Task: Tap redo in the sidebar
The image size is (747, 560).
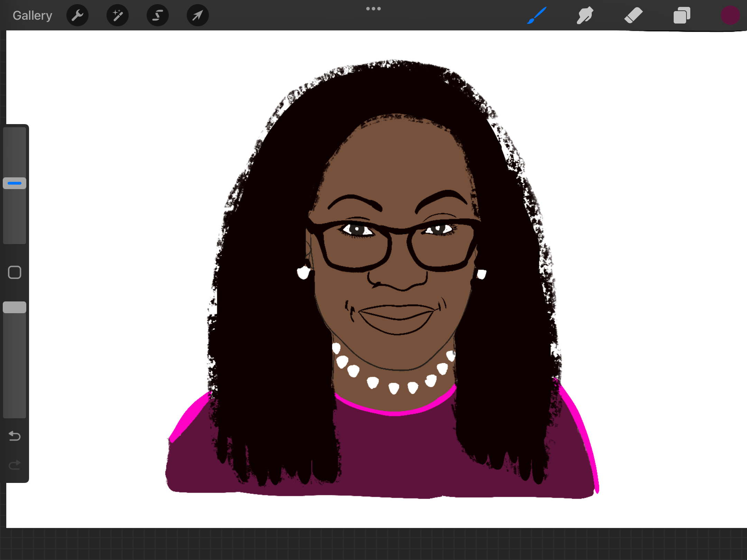Action: coord(14,465)
